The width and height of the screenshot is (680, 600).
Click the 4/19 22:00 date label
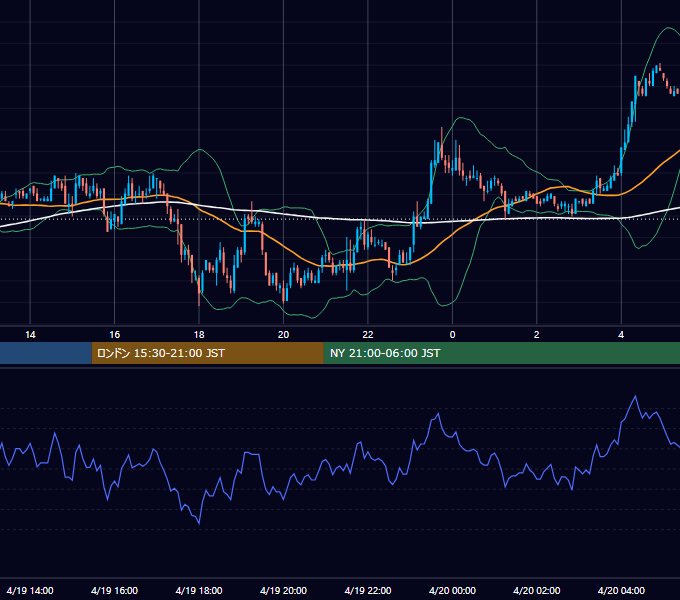tap(368, 590)
